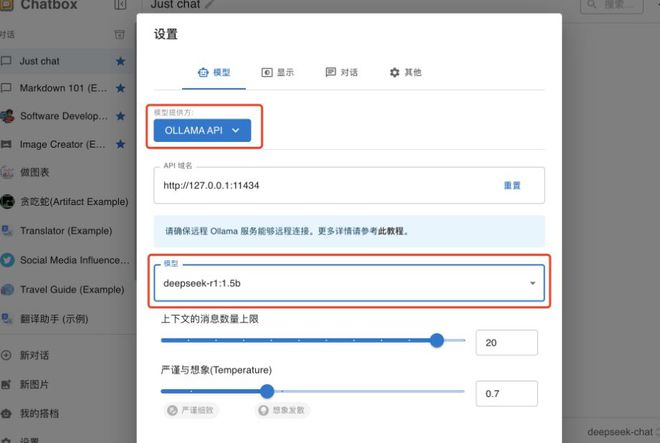Open the 模型 (Model) settings tab

click(x=214, y=72)
